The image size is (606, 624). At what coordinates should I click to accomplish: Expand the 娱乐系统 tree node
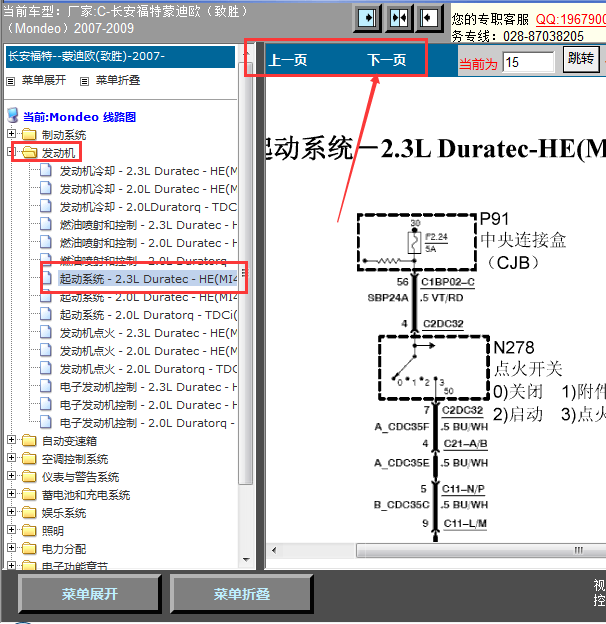pos(12,512)
